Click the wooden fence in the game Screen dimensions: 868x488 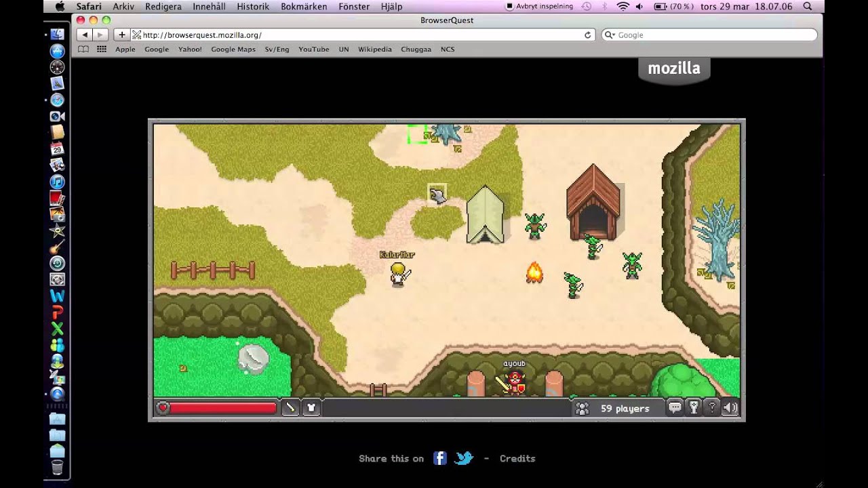pos(213,270)
